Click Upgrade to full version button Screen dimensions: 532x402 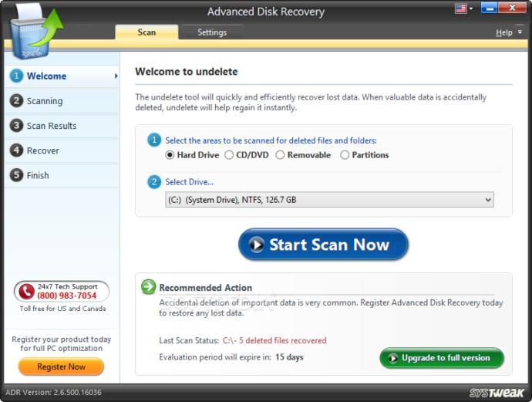[442, 358]
